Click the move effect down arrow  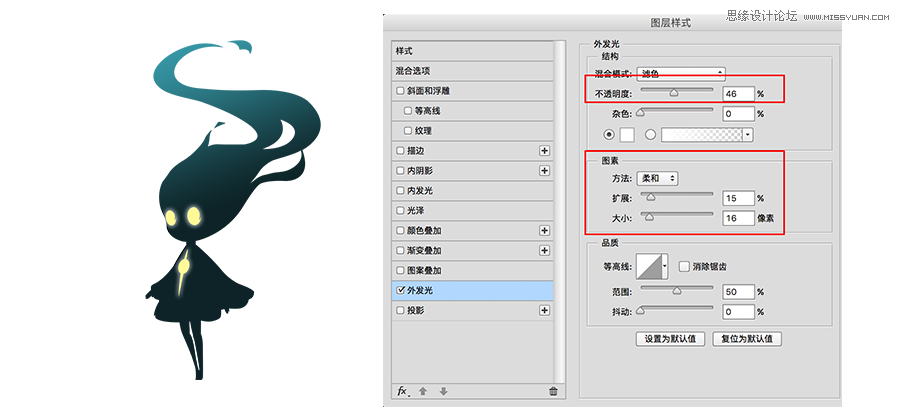coord(443,391)
